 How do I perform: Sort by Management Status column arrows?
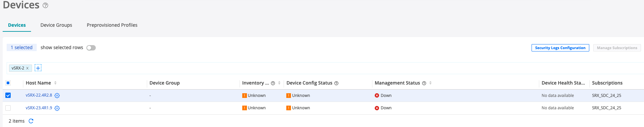click(430, 83)
